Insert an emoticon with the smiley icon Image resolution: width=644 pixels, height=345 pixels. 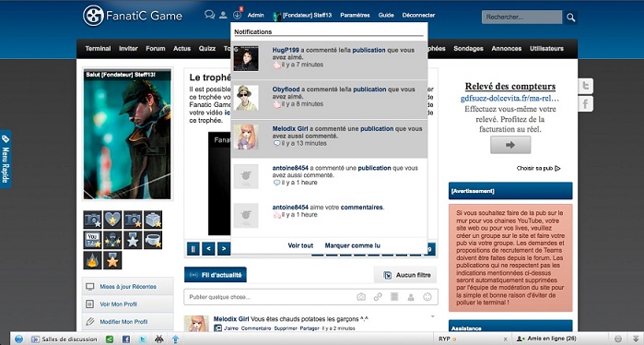point(427,297)
